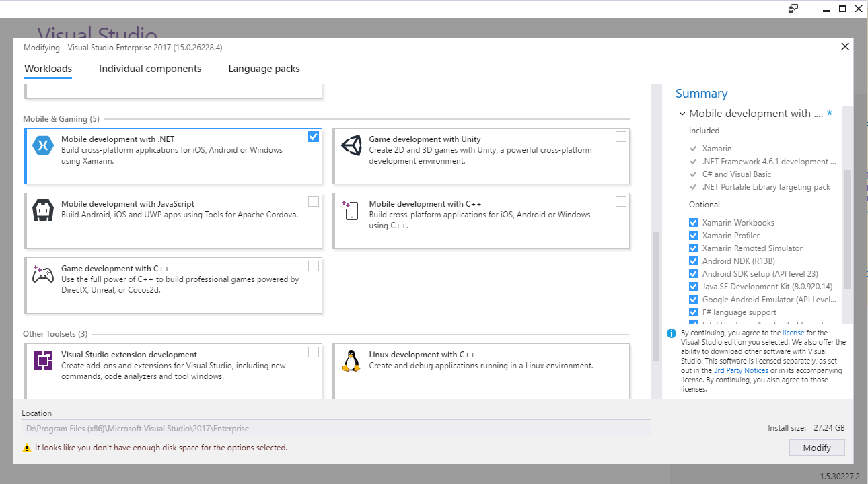Screen dimensions: 868x484
Task: Click the Summary heading
Action: [701, 94]
